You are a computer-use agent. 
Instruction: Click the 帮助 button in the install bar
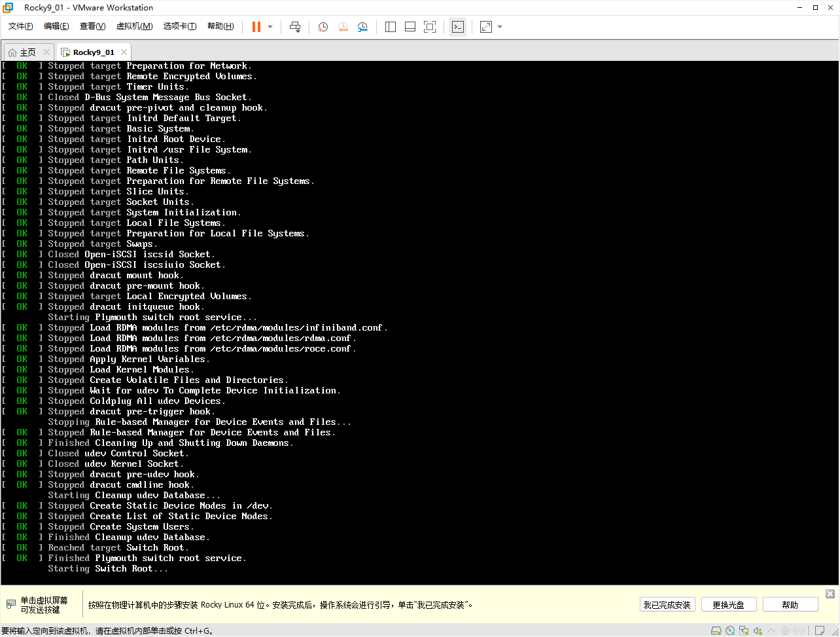(790, 604)
